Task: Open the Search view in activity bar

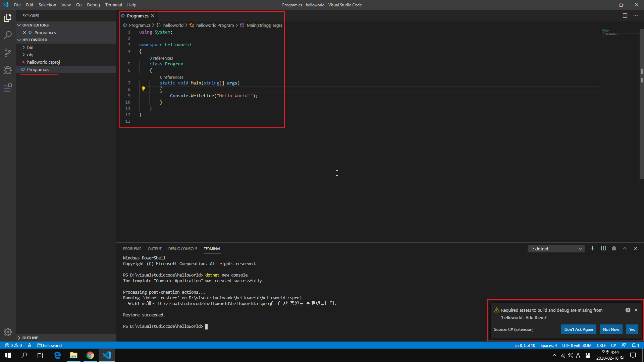Action: tap(8, 35)
